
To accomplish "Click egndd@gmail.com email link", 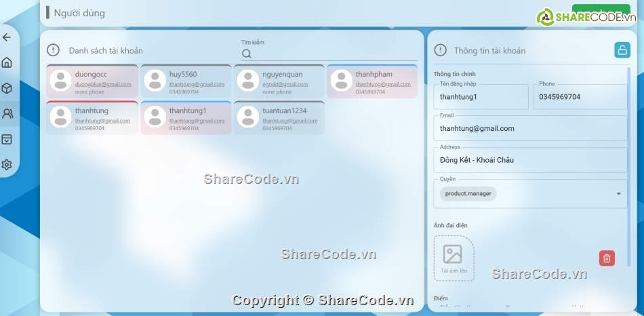I will (285, 84).
